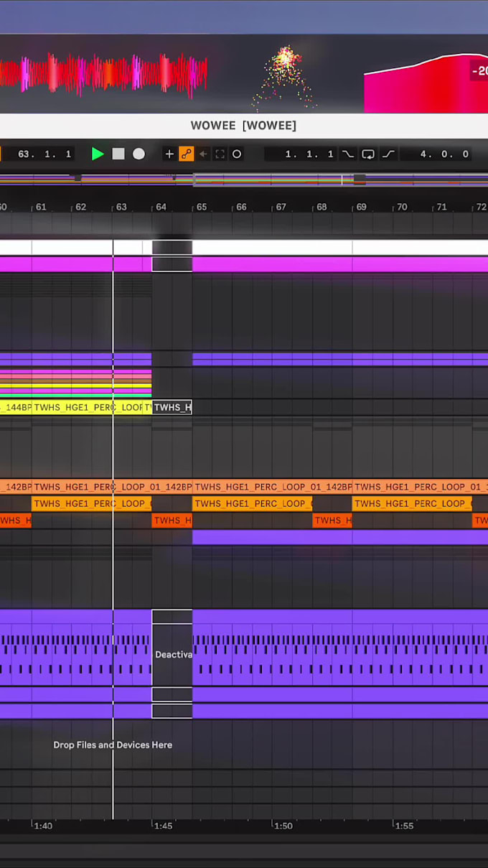Click the Drop Files and Devices Here area

(x=113, y=745)
